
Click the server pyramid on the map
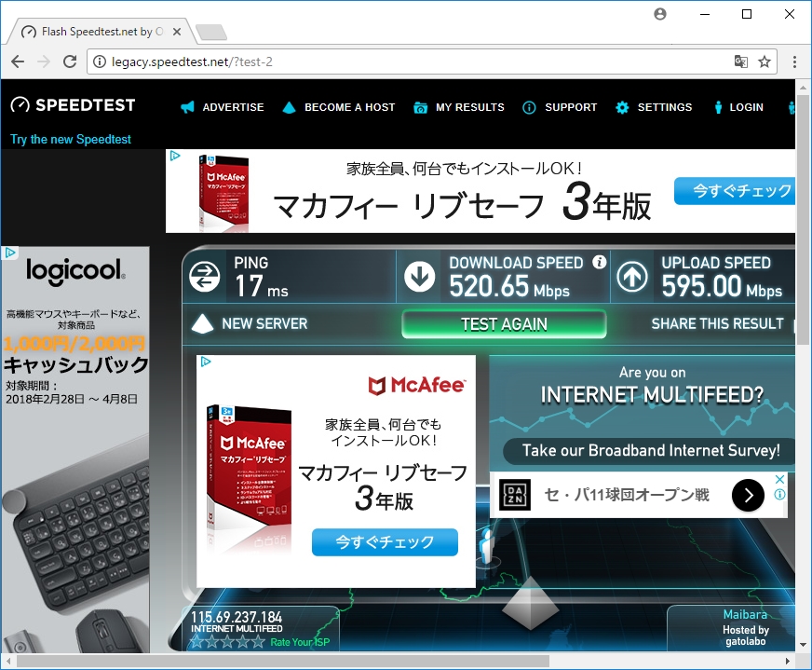[530, 603]
